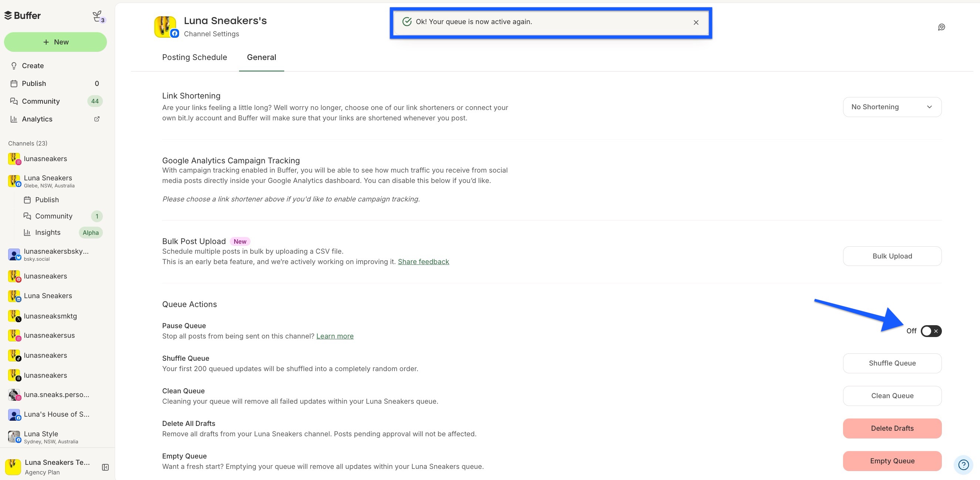This screenshot has width=980, height=480.
Task: Click the New post button
Action: pyautogui.click(x=56, y=42)
